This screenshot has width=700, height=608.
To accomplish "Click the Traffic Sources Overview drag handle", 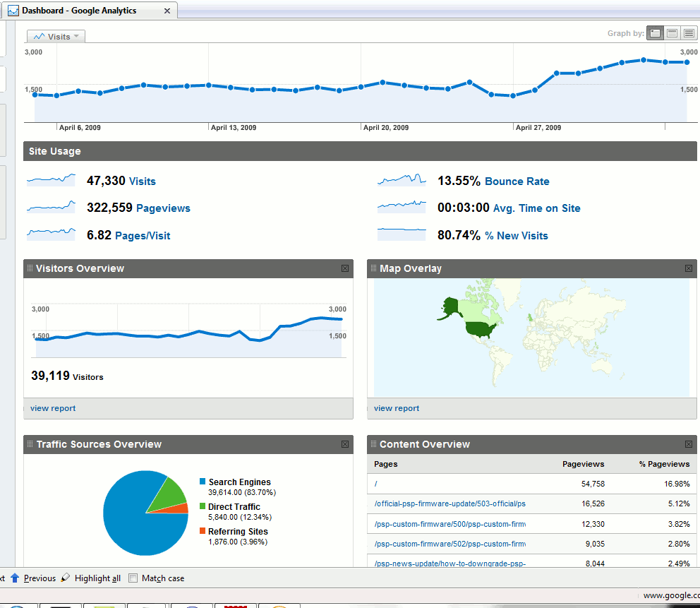I will point(30,443).
